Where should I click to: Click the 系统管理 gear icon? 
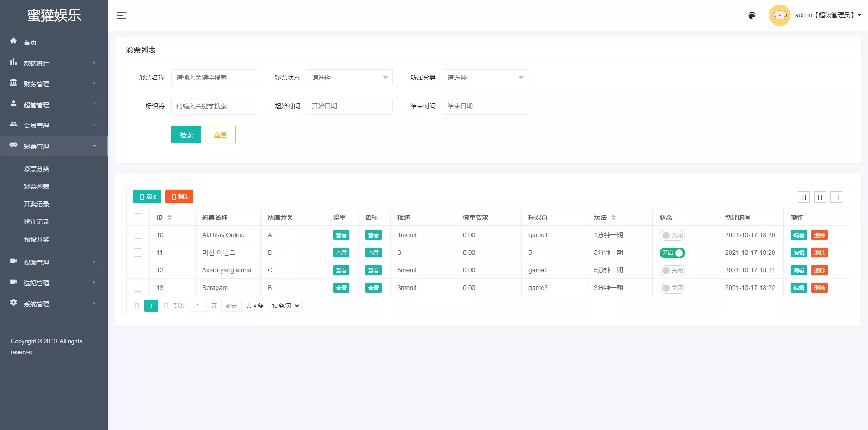click(14, 303)
